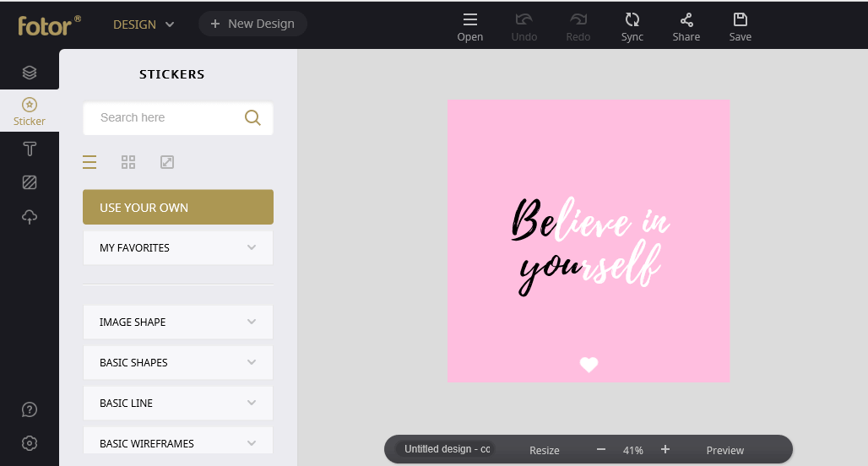868x466 pixels.
Task: Expand the IMAGE SHAPE category
Action: [178, 322]
